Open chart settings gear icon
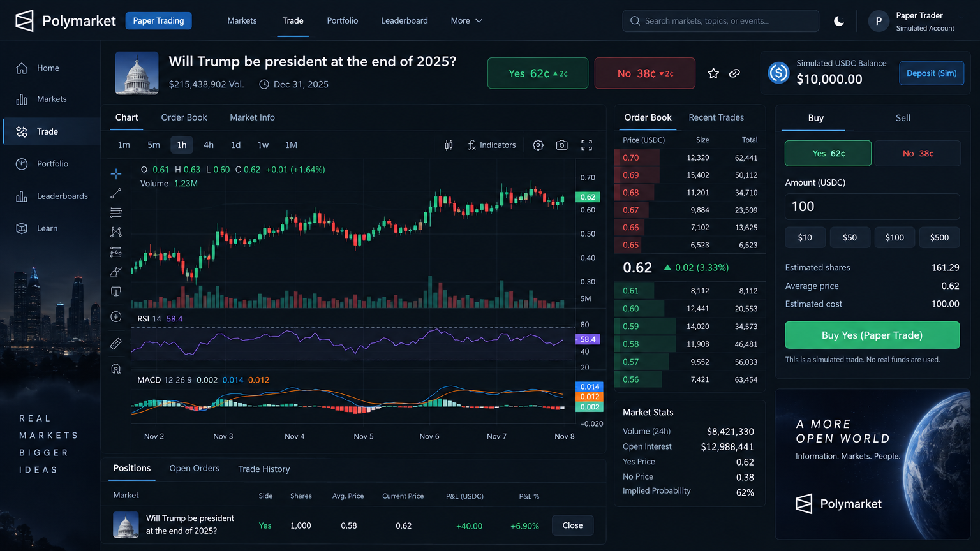 (x=538, y=145)
